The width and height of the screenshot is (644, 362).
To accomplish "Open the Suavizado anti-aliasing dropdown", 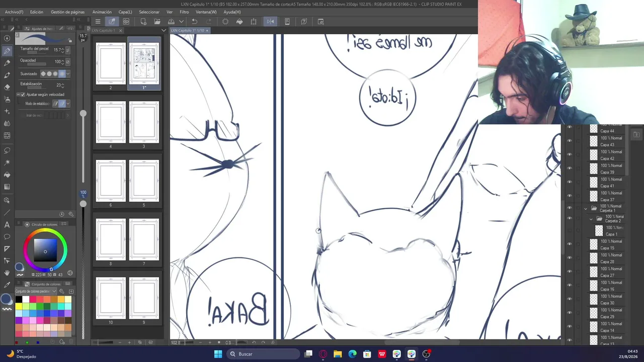I will coord(68,74).
